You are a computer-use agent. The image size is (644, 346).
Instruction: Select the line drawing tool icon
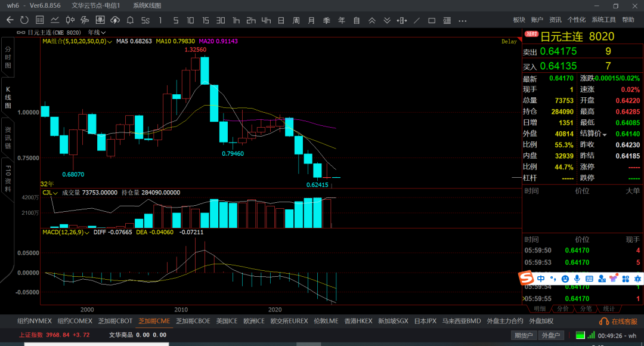416,20
